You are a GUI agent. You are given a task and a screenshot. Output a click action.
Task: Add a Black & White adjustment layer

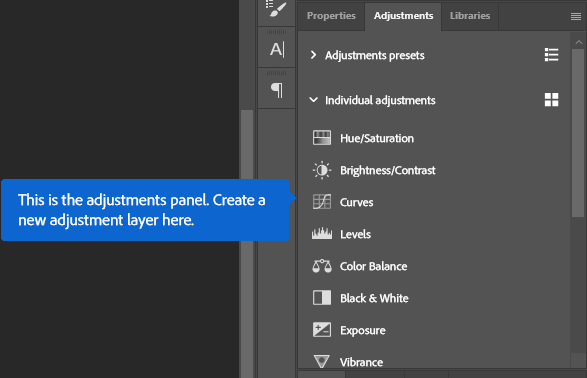tap(374, 298)
